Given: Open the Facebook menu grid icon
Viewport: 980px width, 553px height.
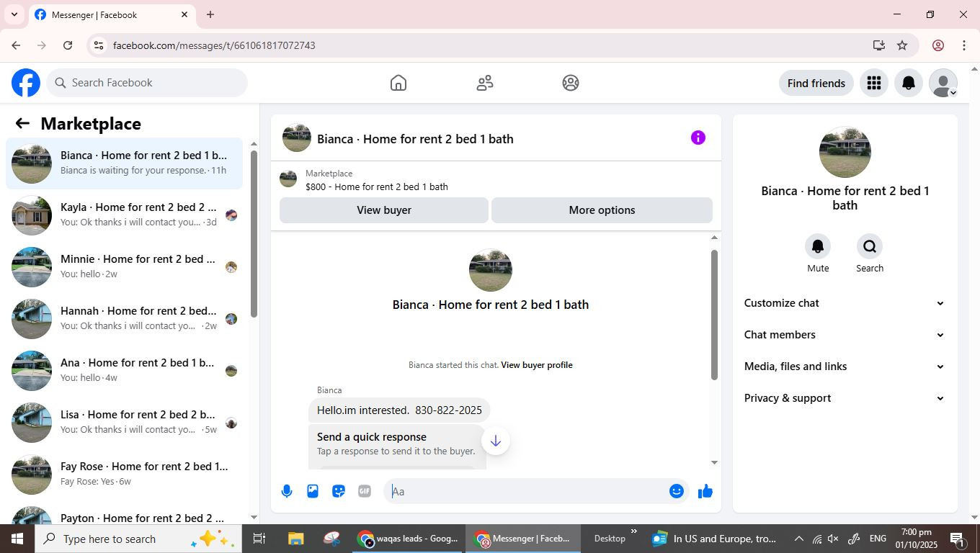Looking at the screenshot, I should [874, 83].
